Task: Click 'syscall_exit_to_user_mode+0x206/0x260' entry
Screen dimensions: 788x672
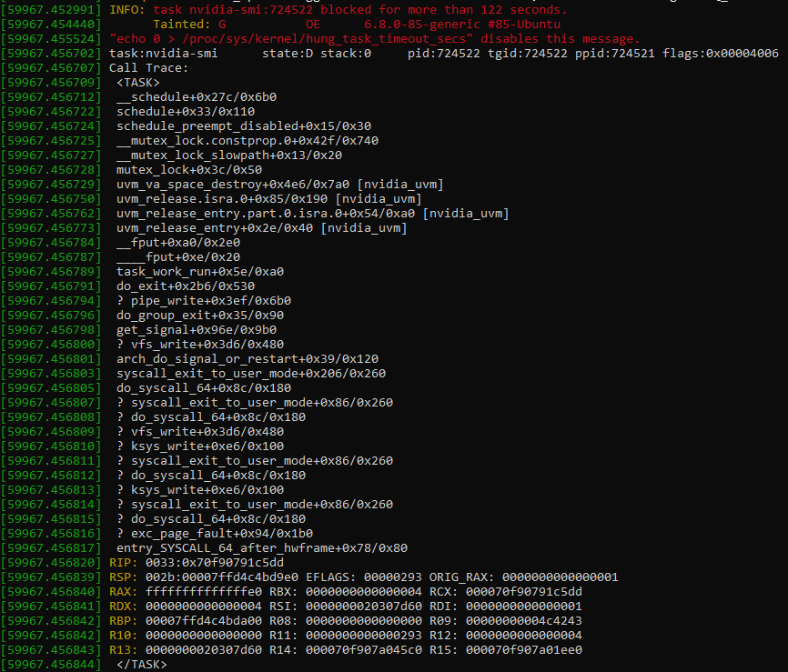Action: coord(251,374)
